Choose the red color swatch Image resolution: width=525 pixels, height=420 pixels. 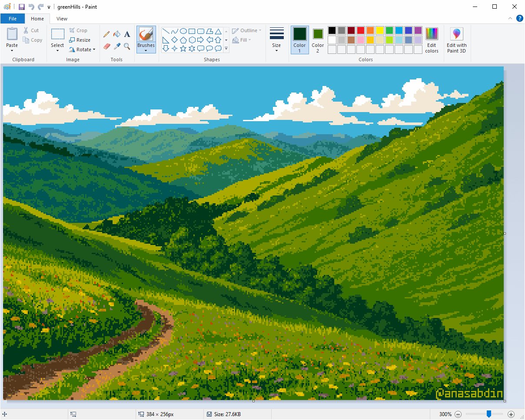click(x=360, y=30)
